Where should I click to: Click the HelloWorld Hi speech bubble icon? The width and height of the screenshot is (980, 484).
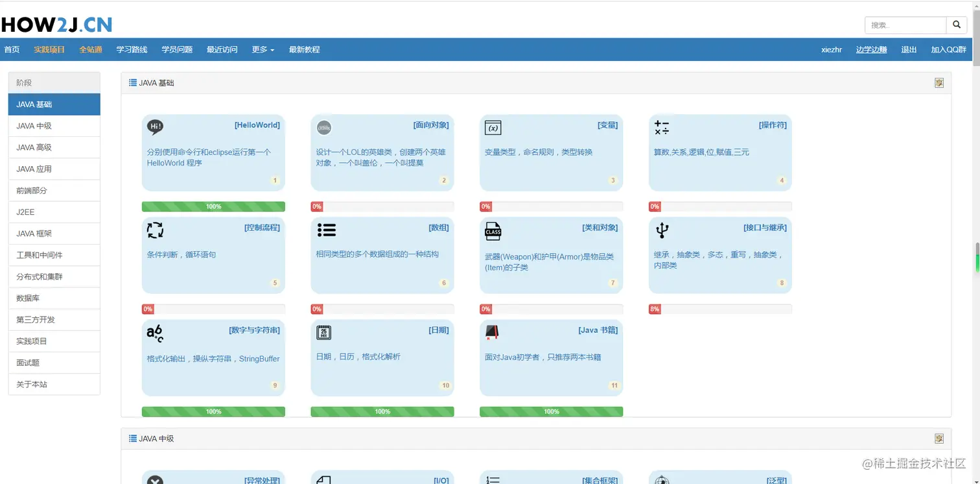pos(156,127)
